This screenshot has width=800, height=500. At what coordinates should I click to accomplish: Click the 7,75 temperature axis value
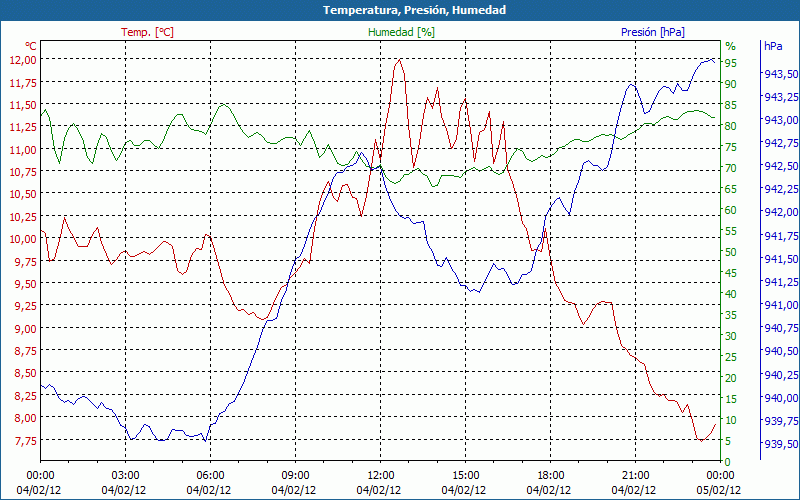point(26,440)
